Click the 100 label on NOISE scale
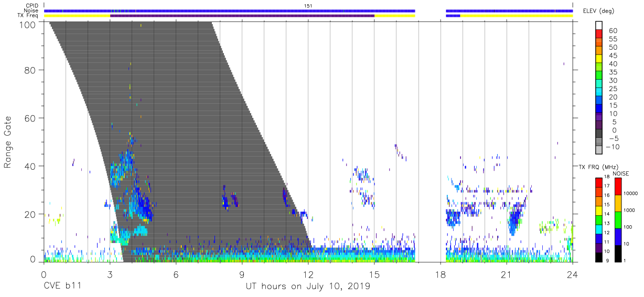The image size is (644, 297). point(627,227)
